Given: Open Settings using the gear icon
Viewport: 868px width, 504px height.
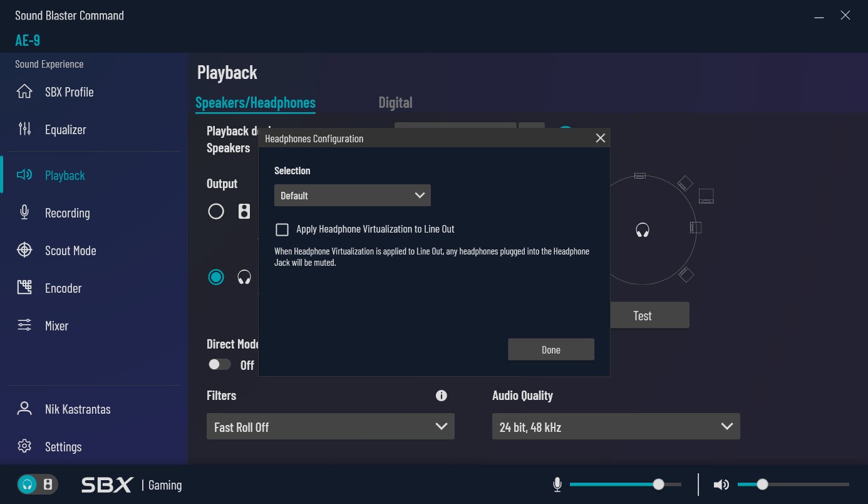Looking at the screenshot, I should 24,446.
